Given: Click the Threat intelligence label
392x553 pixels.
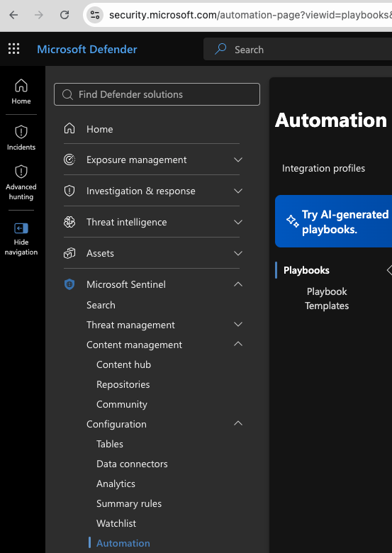Looking at the screenshot, I should (127, 222).
